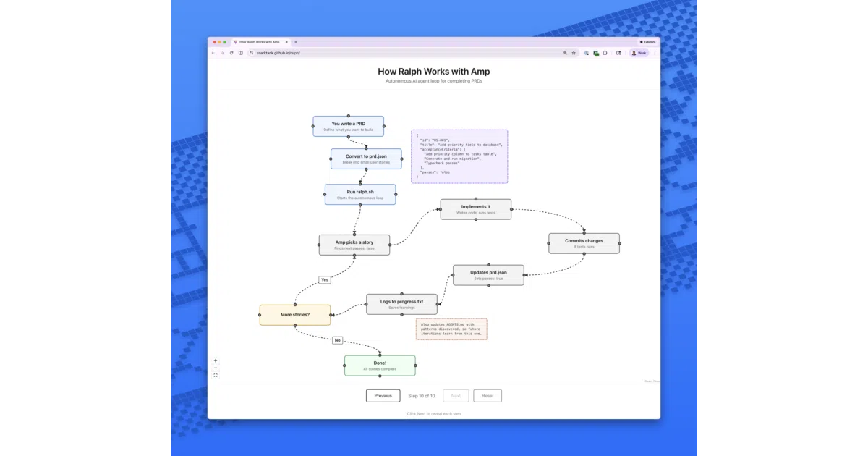Click the Autonomous AI agent loop subtitle

[434, 81]
